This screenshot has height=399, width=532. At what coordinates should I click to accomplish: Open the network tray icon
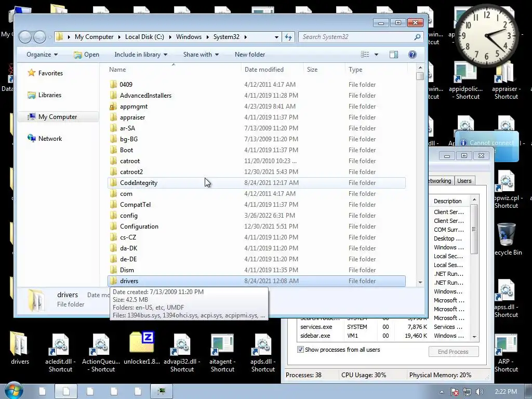[467, 392]
